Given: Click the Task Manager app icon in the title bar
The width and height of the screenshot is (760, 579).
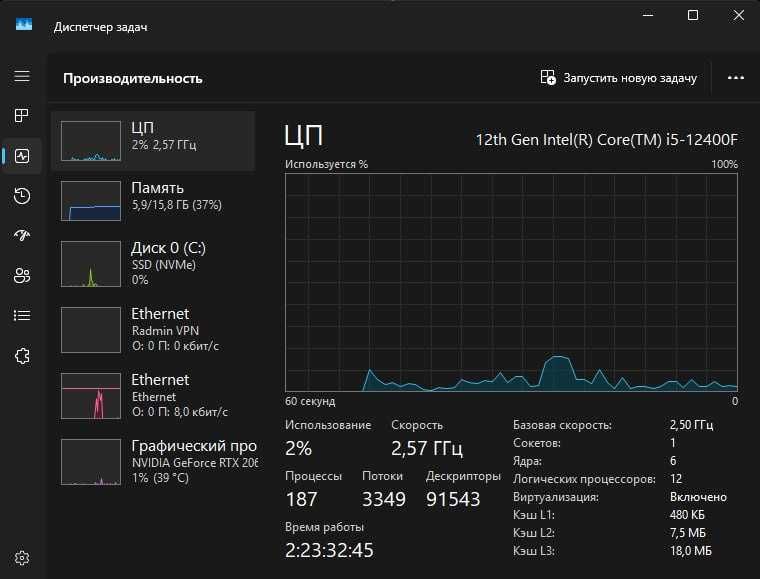Looking at the screenshot, I should (x=24, y=24).
